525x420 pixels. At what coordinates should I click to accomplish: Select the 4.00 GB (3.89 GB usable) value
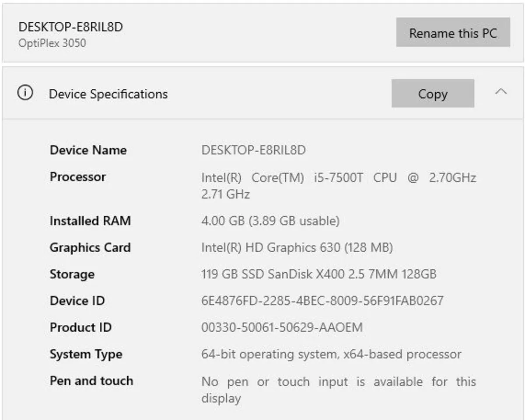(270, 221)
